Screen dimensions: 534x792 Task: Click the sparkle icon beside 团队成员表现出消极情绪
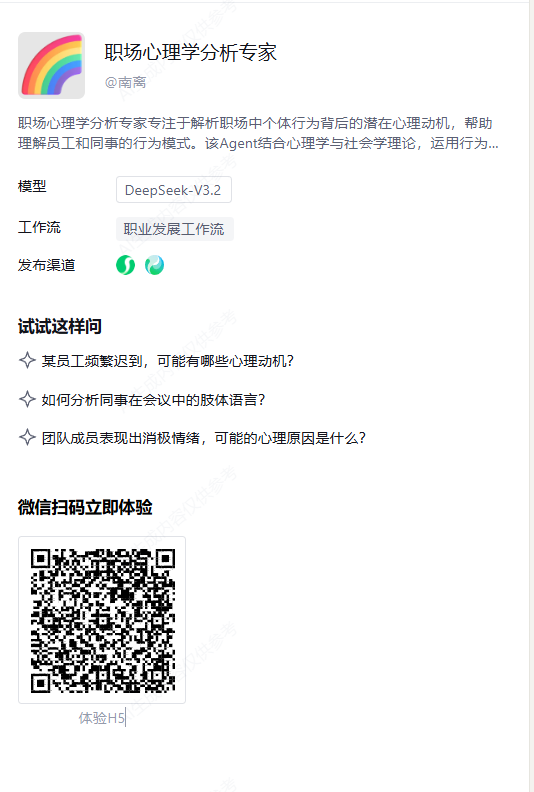27,437
